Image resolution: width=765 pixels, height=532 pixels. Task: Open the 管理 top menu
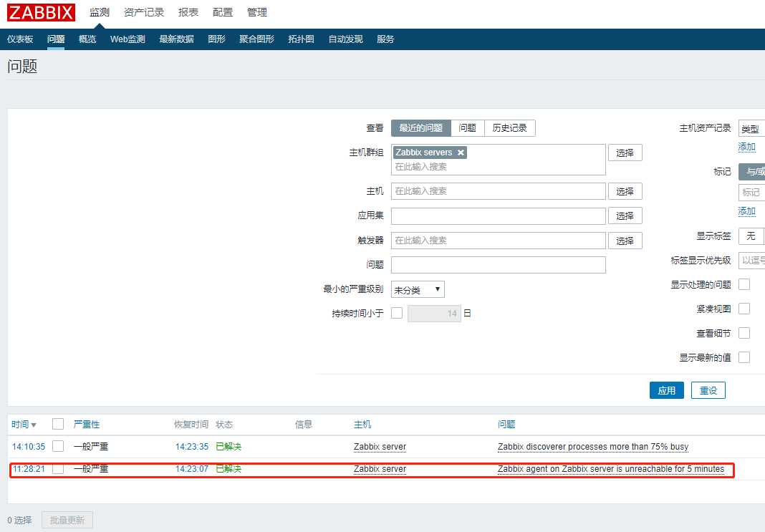[257, 12]
